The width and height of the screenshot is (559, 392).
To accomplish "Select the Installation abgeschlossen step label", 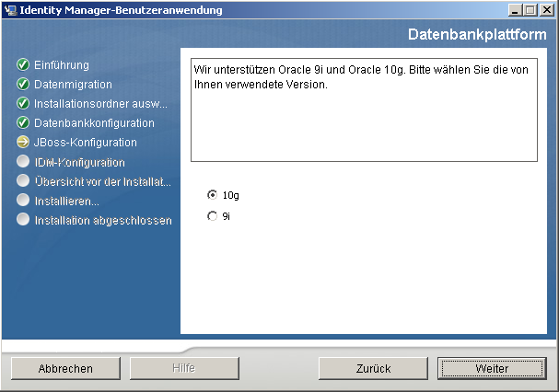I will (x=103, y=220).
